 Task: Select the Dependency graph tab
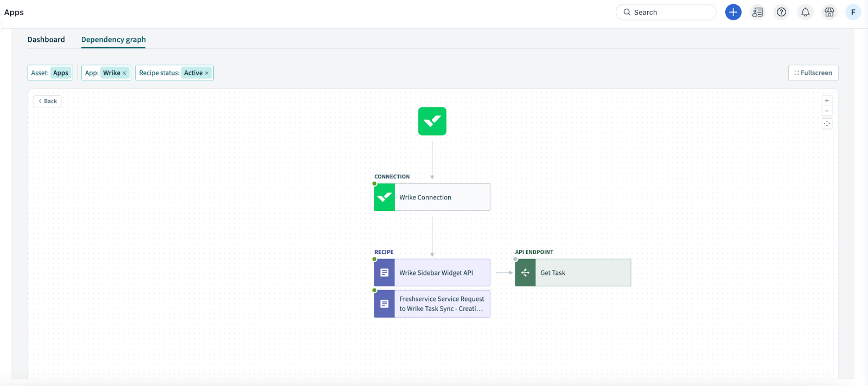click(x=113, y=40)
